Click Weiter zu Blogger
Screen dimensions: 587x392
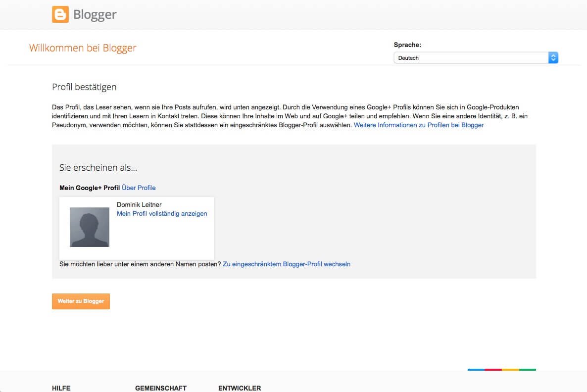81,301
